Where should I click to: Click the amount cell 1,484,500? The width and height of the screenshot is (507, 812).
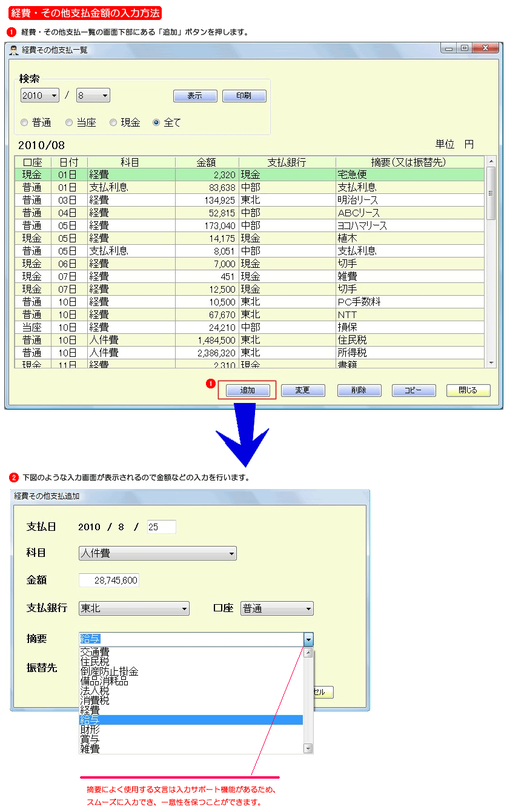(207, 340)
